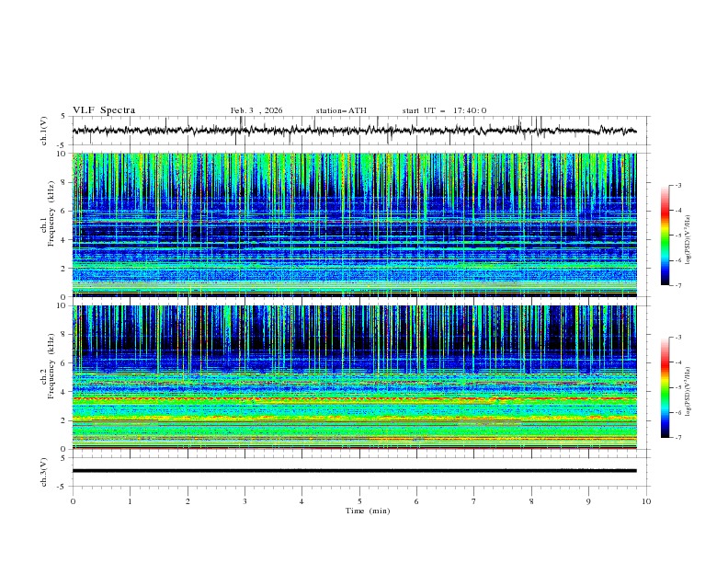Click the lower log(PSD) color bar
Screen dimensions: 728x563
click(x=665, y=387)
